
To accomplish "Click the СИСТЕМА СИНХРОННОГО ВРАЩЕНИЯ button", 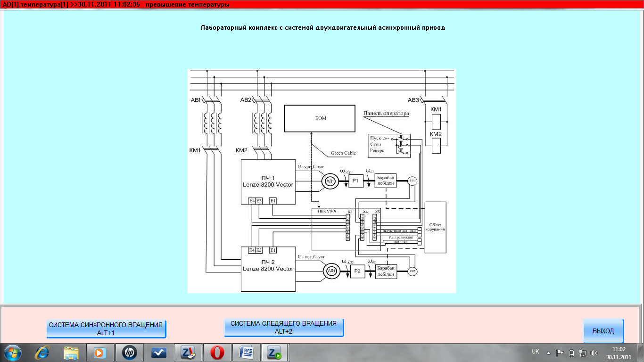I will point(106,329).
